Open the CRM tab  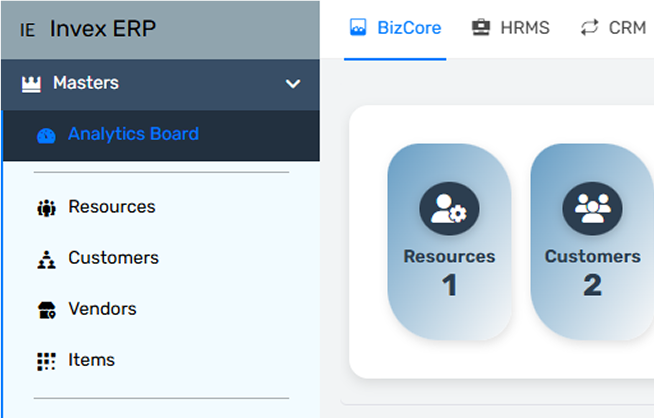614,28
